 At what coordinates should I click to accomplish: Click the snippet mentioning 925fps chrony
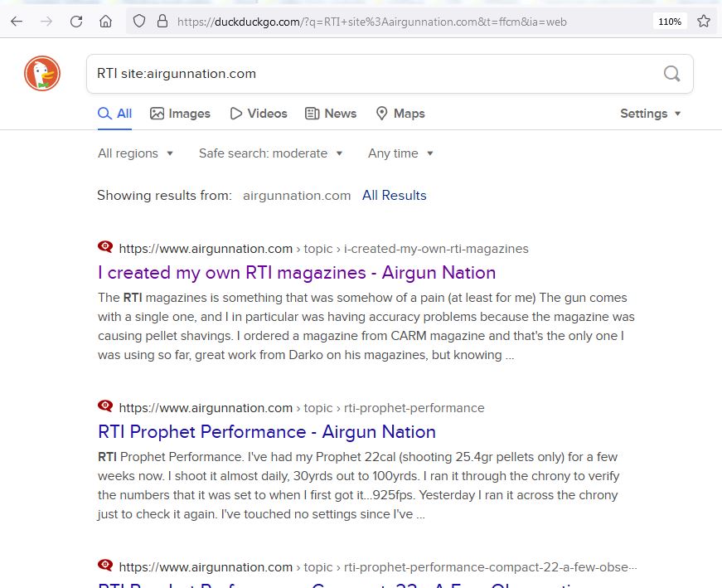[359, 486]
